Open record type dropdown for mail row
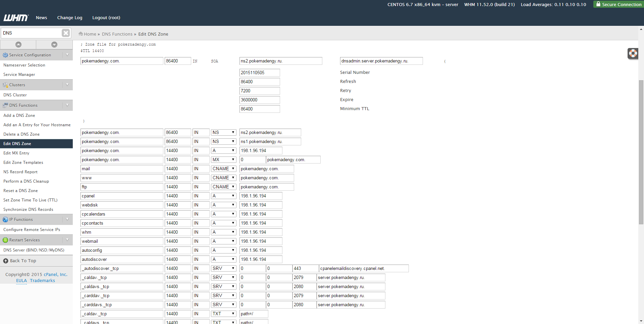This screenshot has height=324, width=644. click(223, 169)
